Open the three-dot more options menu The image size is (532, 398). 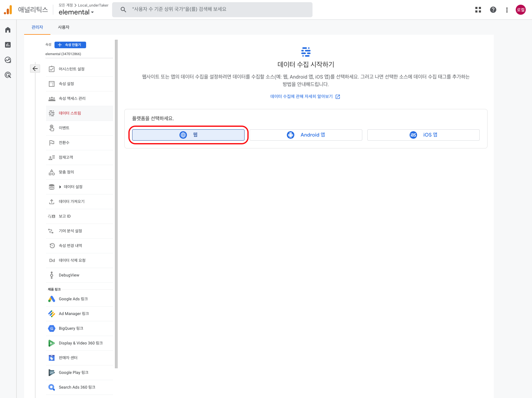click(x=507, y=10)
